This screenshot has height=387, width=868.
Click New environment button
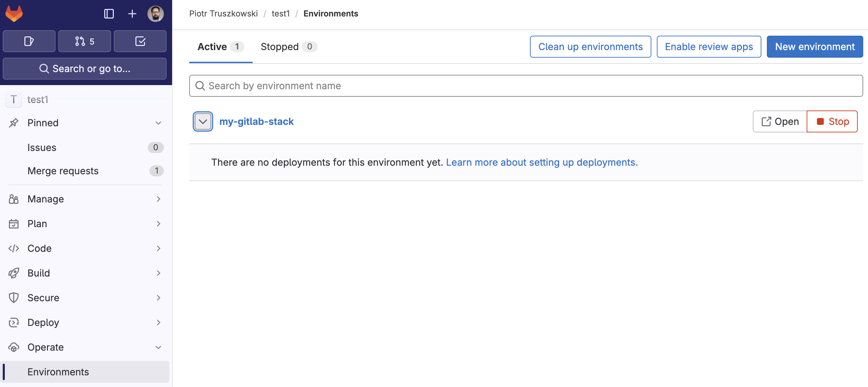[x=815, y=47]
